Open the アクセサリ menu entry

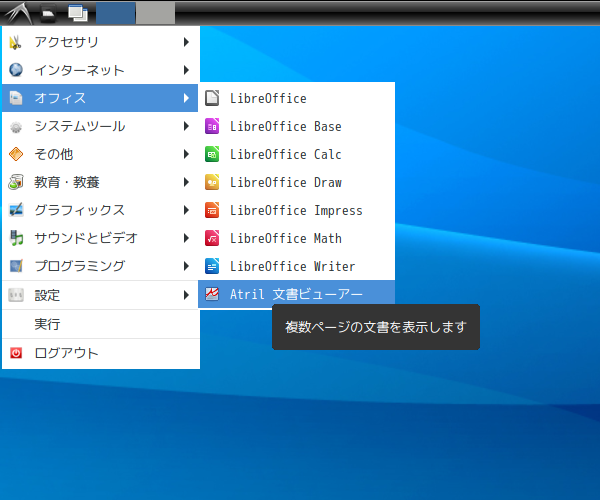(100, 42)
